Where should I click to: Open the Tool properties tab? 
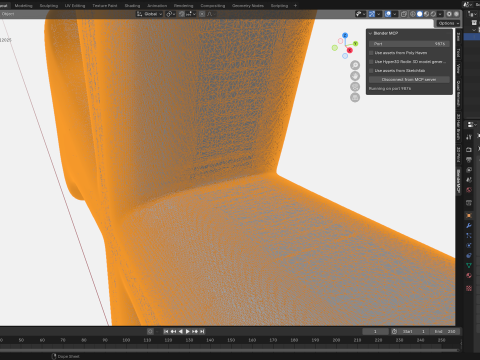(x=469, y=137)
